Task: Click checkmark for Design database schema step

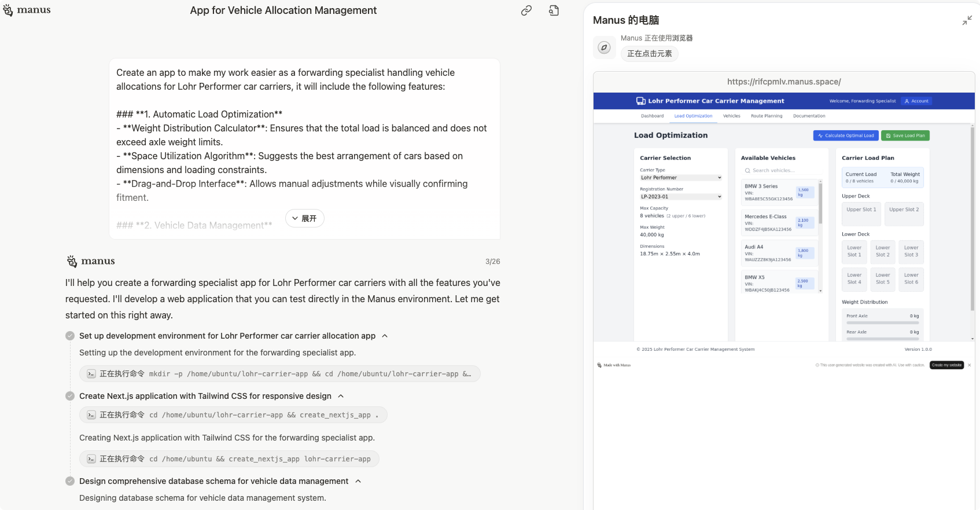Action: pos(70,481)
